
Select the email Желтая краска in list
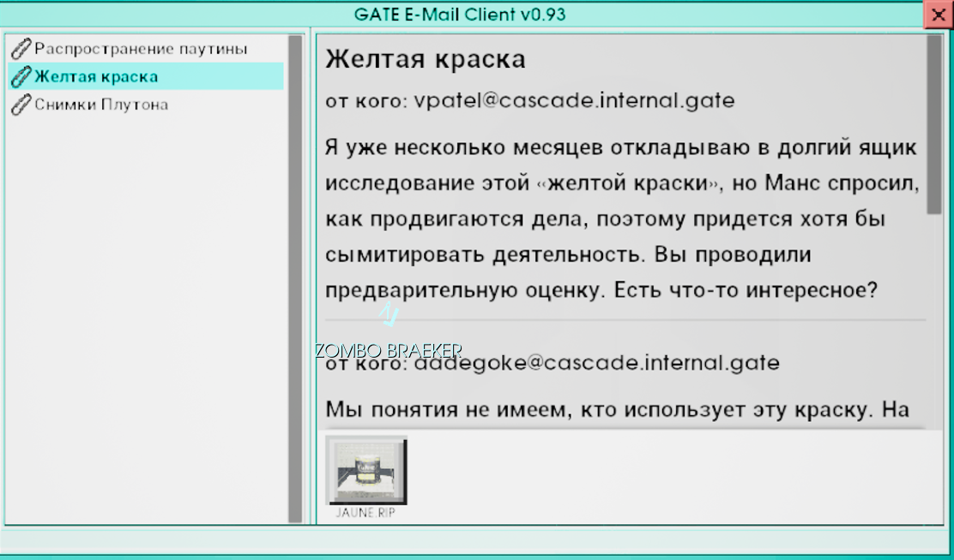(x=146, y=76)
